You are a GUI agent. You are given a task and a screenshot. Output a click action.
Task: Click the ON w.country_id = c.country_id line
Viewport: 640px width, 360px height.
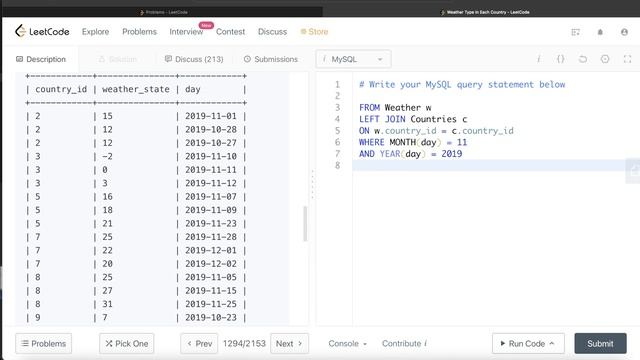[x=436, y=131]
